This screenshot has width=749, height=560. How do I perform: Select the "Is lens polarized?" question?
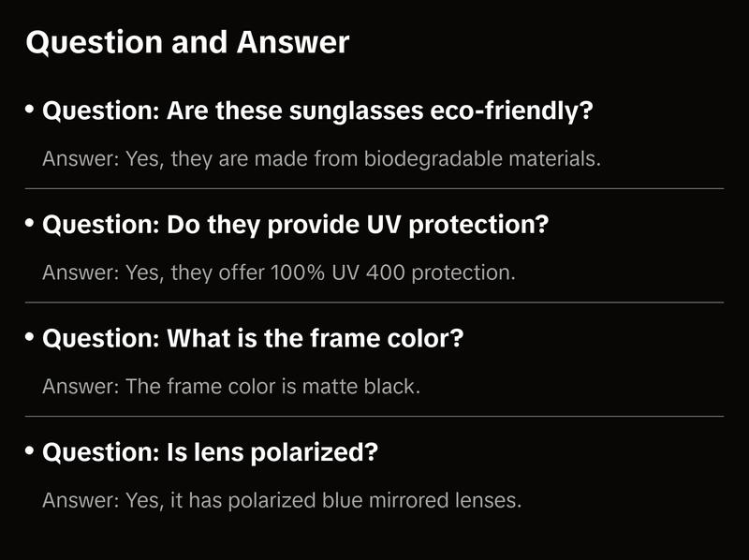click(x=211, y=453)
